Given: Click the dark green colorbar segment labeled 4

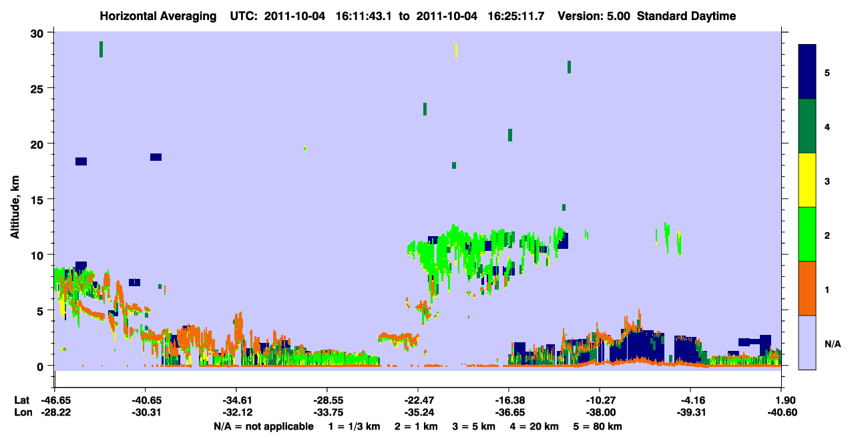Looking at the screenshot, I should [x=807, y=126].
